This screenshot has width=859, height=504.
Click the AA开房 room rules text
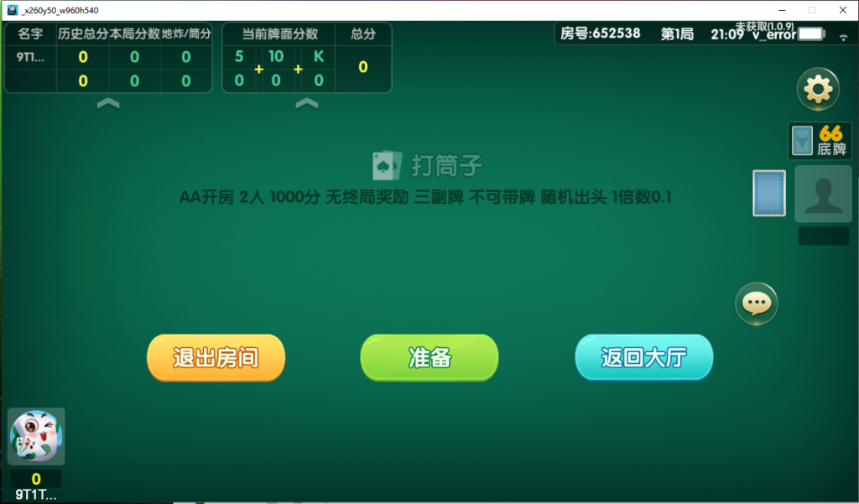click(x=429, y=199)
